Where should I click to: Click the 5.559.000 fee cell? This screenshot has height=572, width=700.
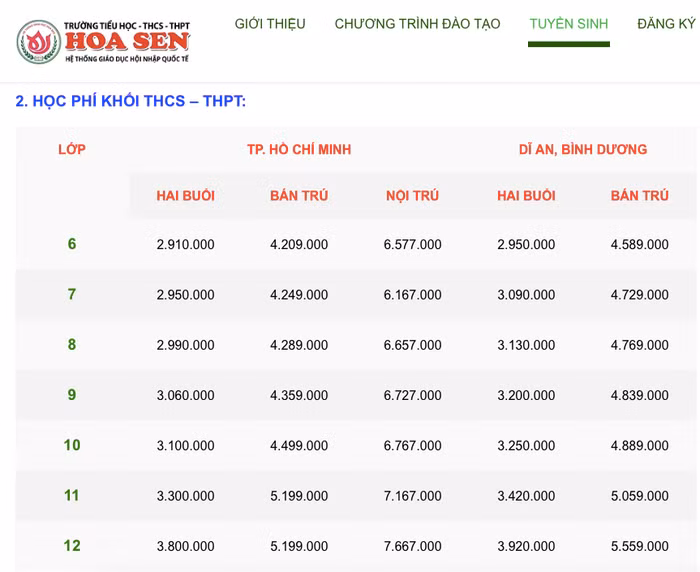click(x=639, y=546)
